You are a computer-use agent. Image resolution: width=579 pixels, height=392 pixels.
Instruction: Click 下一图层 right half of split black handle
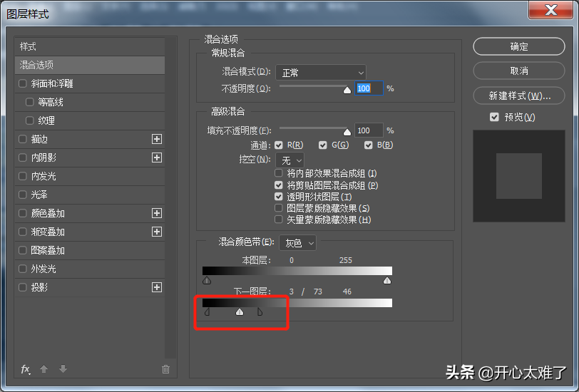260,312
